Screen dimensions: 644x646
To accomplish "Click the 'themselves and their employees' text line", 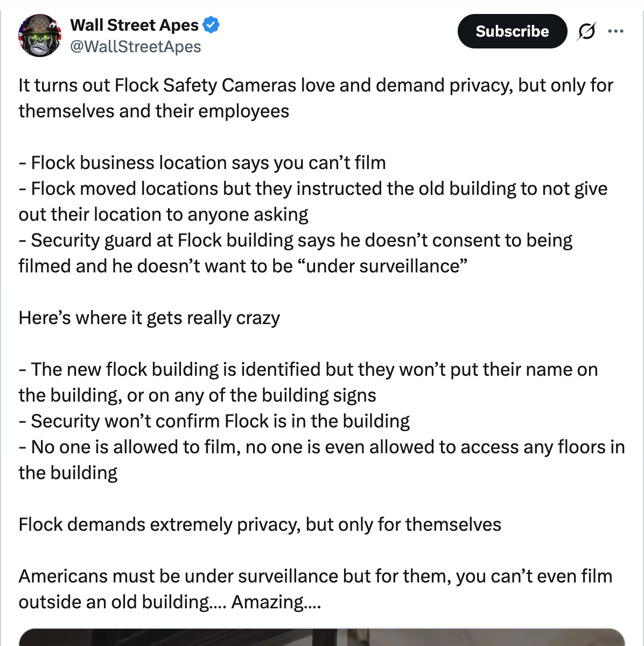I will (x=153, y=111).
